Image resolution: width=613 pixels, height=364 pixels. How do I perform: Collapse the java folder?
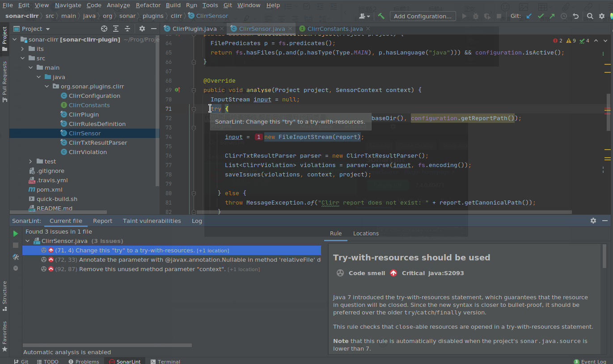pyautogui.click(x=38, y=77)
